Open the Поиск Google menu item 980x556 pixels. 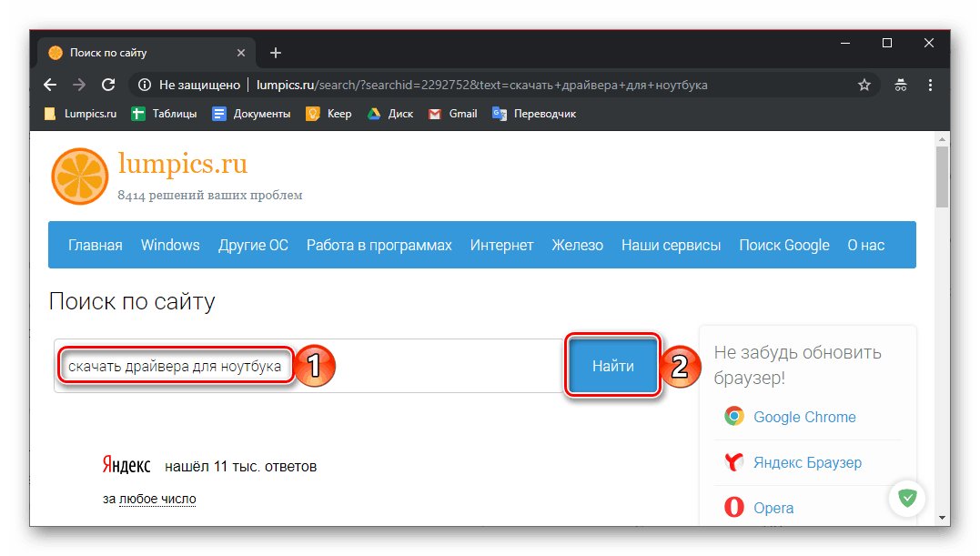coord(784,246)
